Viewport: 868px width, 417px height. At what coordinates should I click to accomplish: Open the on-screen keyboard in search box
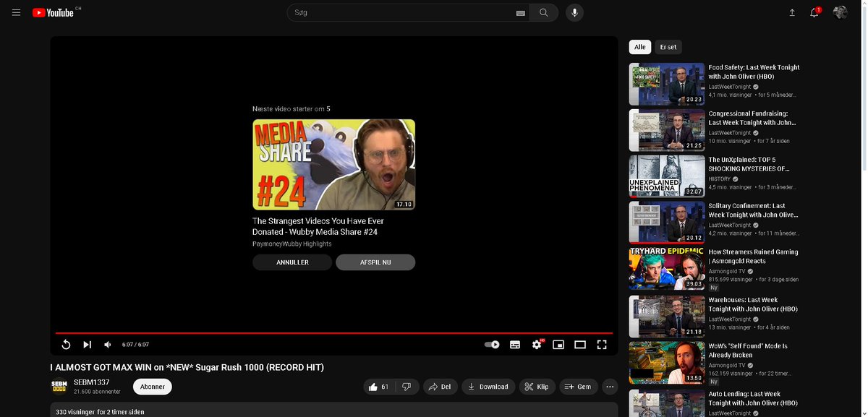coord(520,13)
